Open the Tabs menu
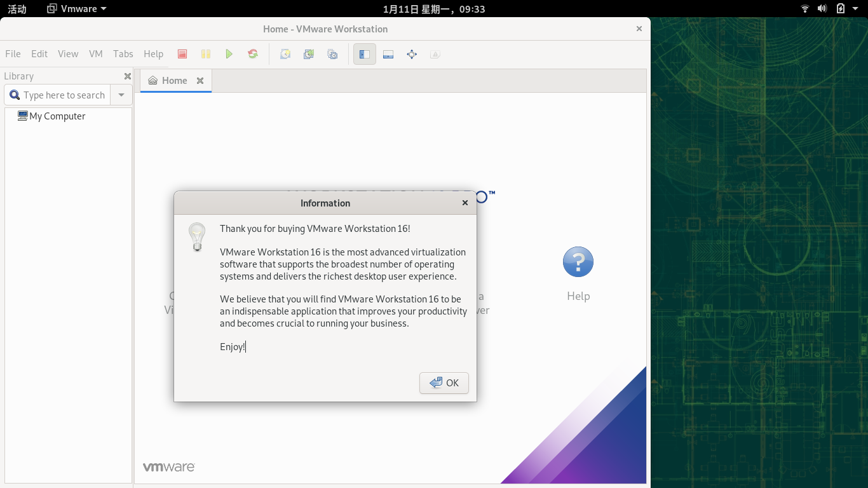Screen dimensions: 868x488 123,54
